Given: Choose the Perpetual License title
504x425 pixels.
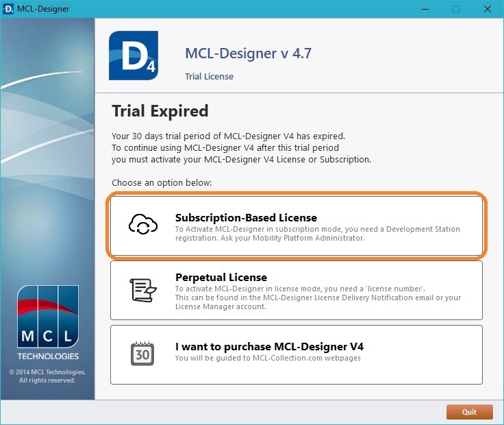Looking at the screenshot, I should point(220,278).
